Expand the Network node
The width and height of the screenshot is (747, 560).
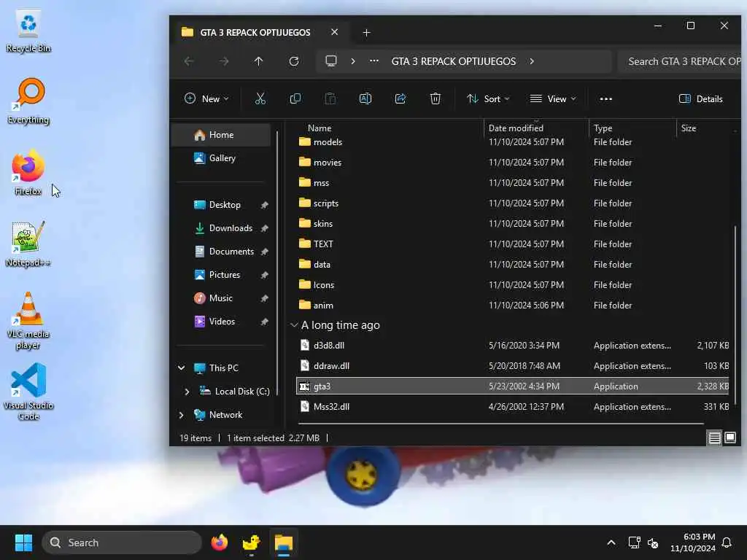[x=181, y=415]
